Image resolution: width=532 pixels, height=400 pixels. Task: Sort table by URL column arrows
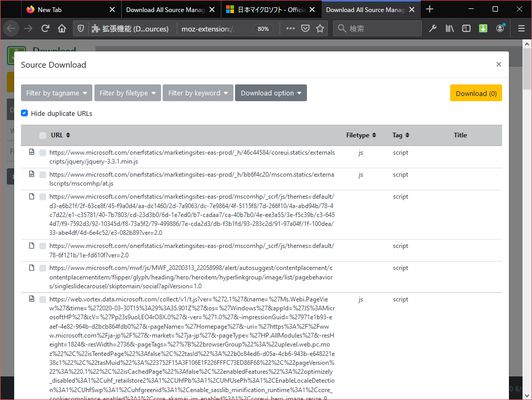[68, 135]
